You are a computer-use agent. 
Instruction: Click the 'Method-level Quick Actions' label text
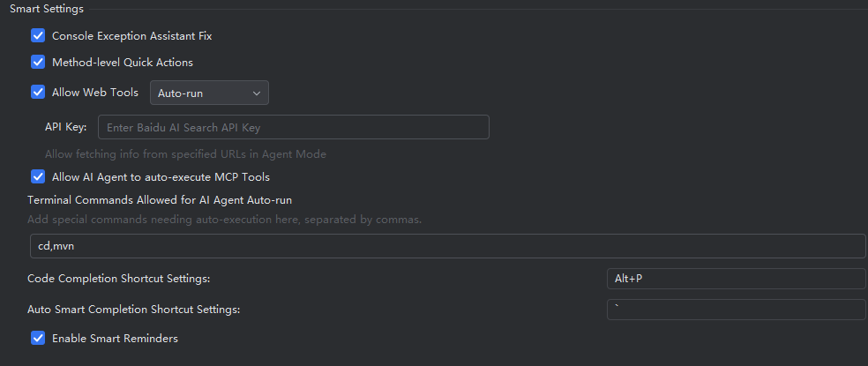pyautogui.click(x=123, y=63)
